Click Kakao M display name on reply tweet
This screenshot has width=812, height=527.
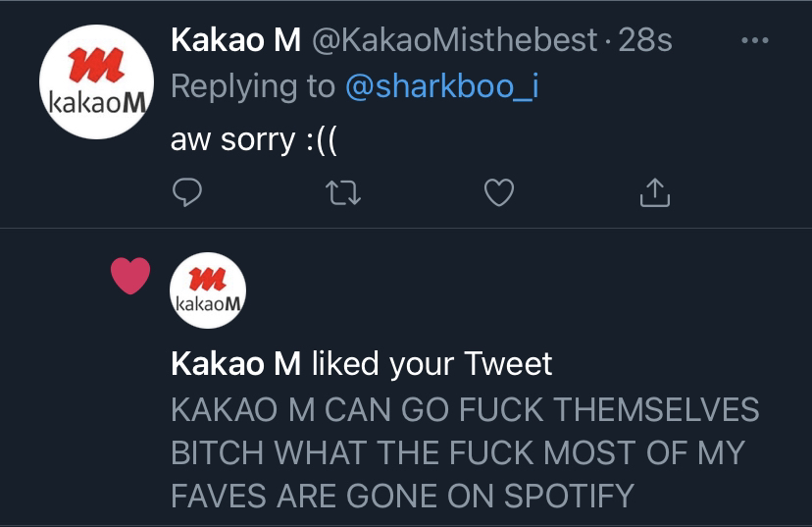235,39
